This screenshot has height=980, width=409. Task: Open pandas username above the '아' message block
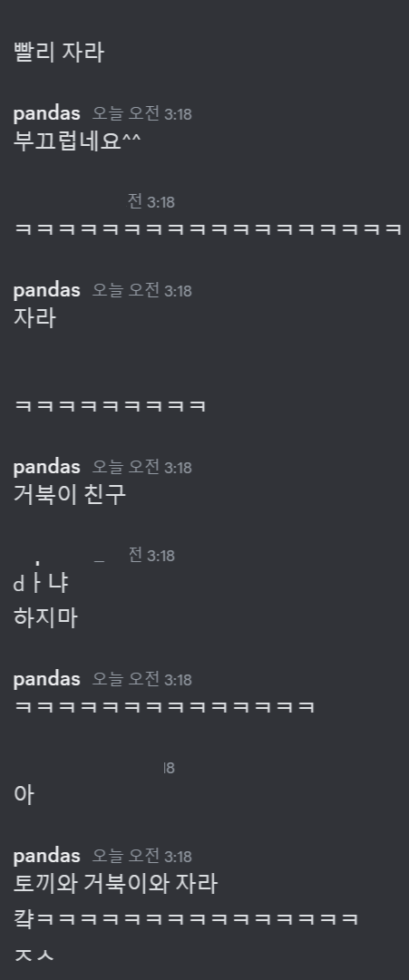(x=47, y=679)
